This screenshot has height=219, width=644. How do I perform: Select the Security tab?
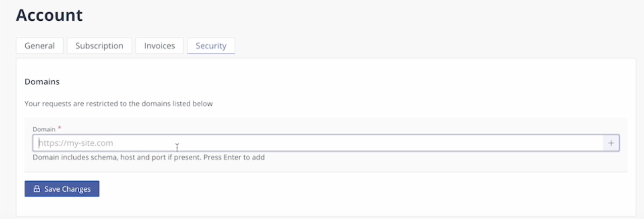click(211, 45)
